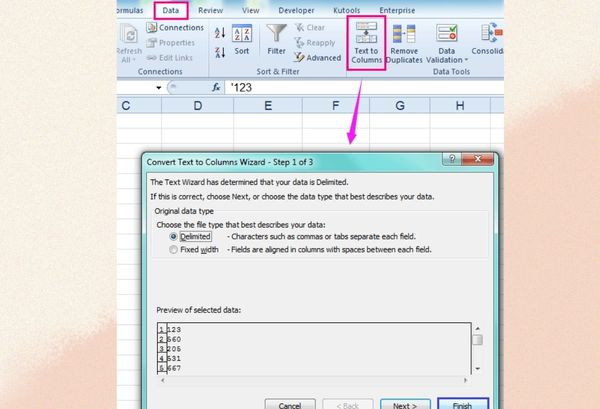Click the formula bar showing '123
600x409 pixels.
click(x=364, y=88)
